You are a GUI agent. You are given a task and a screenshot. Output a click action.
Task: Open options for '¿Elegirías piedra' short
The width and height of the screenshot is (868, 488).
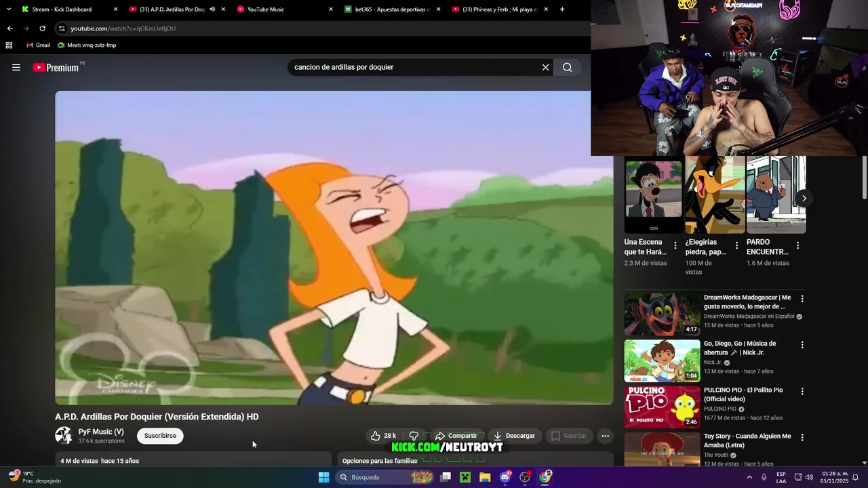tap(736, 245)
